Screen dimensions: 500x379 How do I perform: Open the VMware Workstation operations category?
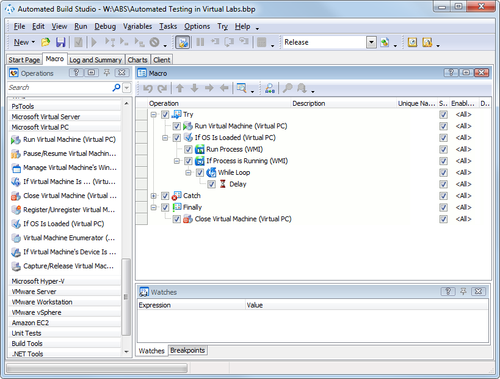click(x=65, y=302)
